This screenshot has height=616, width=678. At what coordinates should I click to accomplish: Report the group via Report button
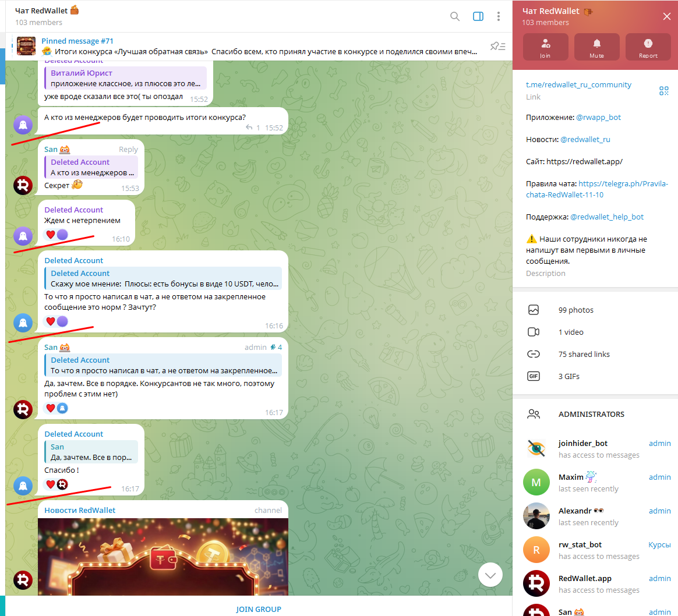coord(648,47)
